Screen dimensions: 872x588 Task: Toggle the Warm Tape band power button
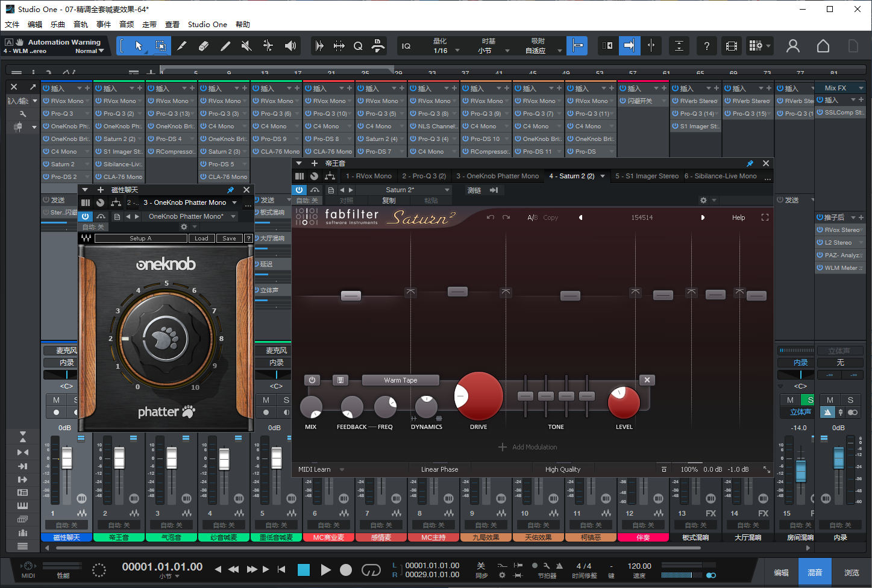[312, 380]
